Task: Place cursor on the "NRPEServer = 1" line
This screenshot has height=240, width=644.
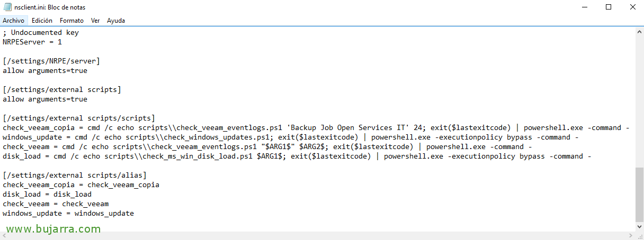Action: [x=32, y=42]
